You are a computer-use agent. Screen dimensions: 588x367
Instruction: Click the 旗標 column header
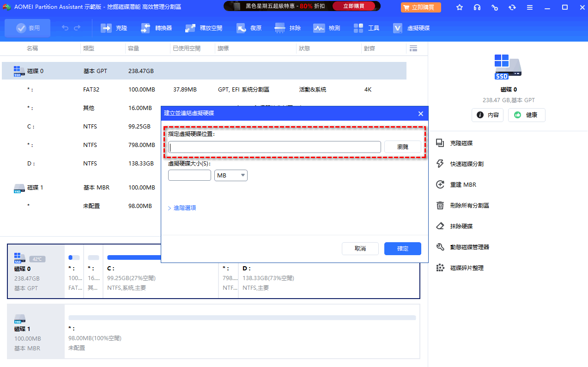coord(223,48)
